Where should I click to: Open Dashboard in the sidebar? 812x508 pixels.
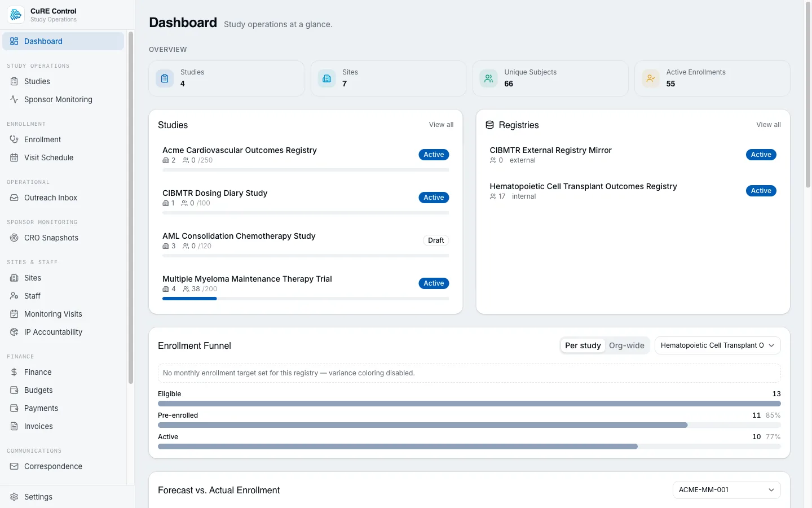(x=63, y=41)
